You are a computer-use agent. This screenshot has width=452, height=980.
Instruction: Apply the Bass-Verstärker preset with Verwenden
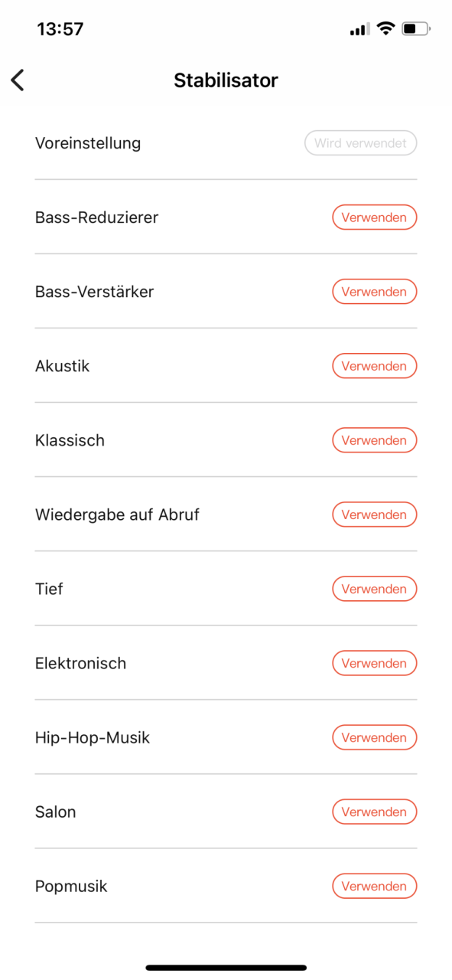point(375,292)
